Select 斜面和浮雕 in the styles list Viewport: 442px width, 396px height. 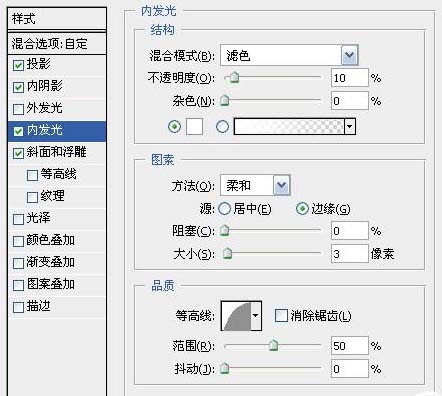[57, 153]
